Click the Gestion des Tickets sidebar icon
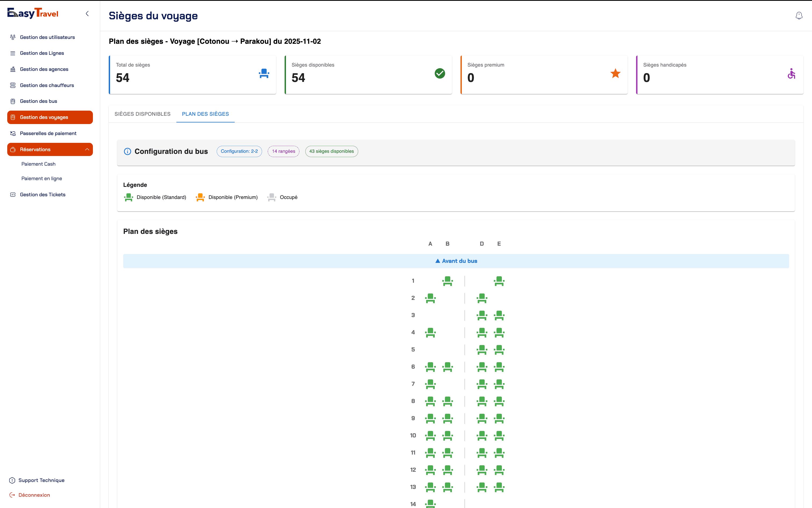 tap(13, 195)
